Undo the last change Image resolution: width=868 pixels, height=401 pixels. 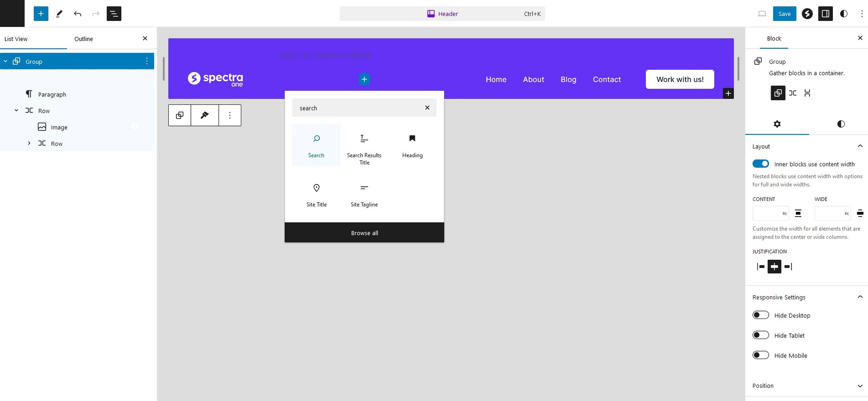pyautogui.click(x=77, y=14)
